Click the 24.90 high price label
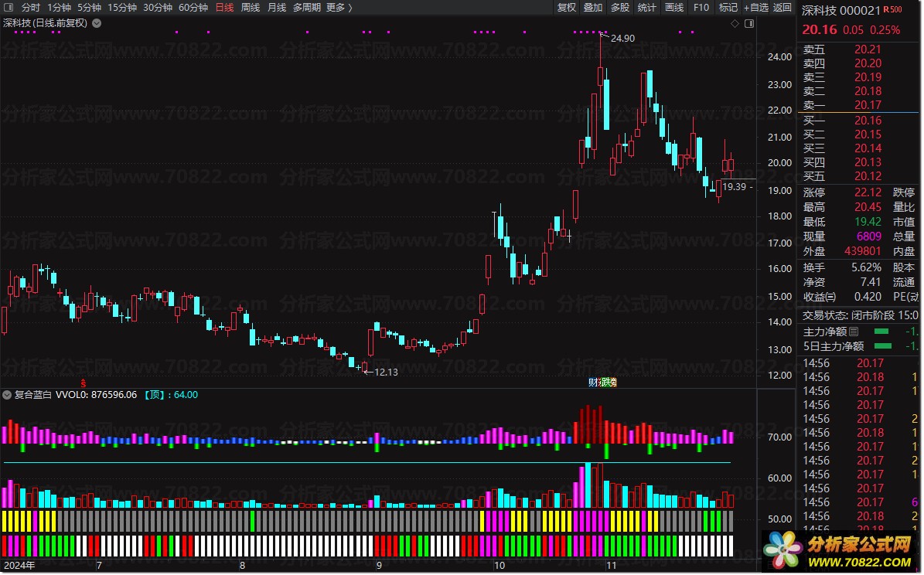Viewport: 924px width, 575px height. coord(623,39)
